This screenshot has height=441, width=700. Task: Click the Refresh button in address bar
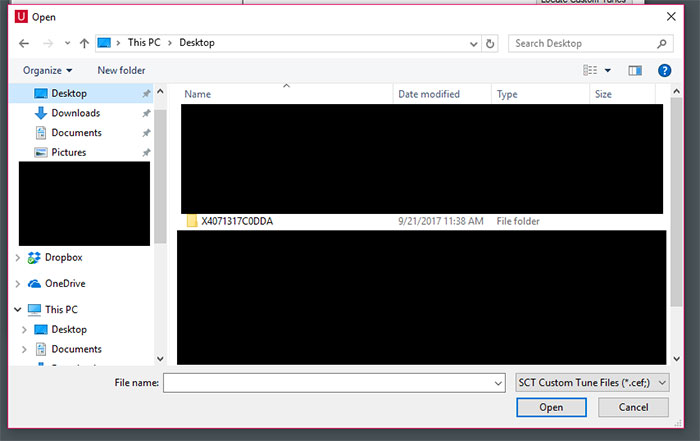490,44
